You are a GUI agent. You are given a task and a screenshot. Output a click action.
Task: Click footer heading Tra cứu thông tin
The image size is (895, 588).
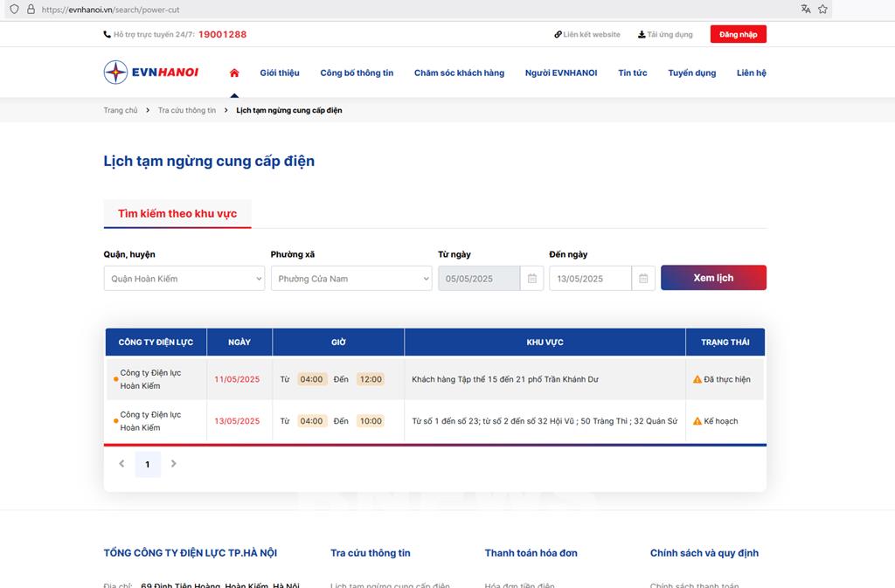371,553
